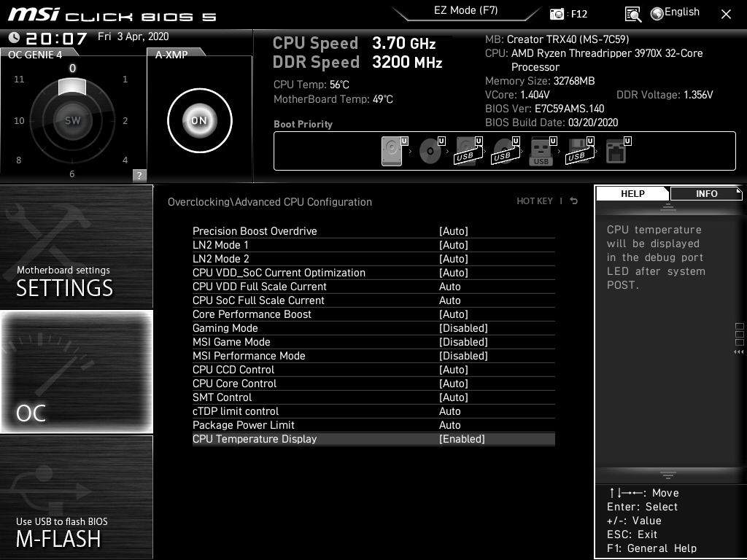Close the BIOS with the X button
The image size is (747, 560).
(x=726, y=15)
